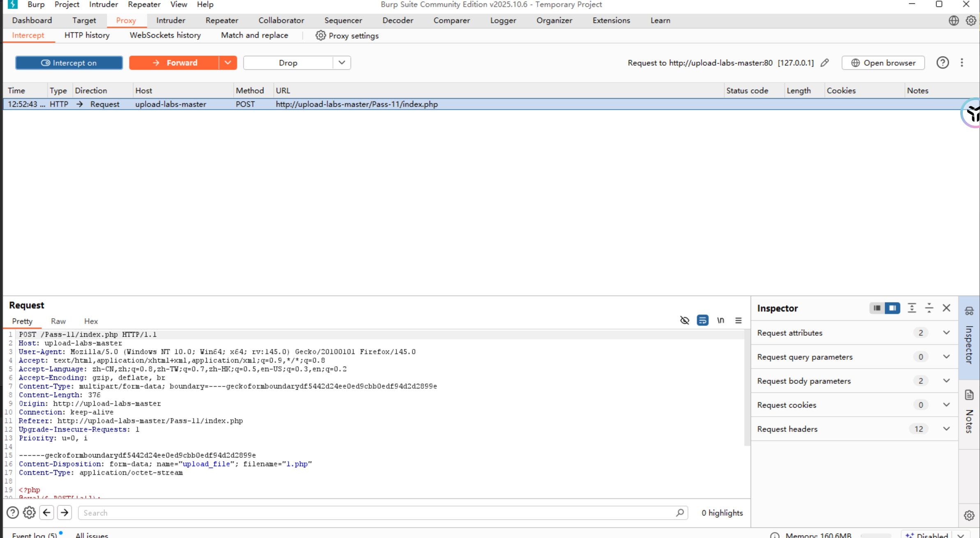
Task: Open Burp settings gear icon at top right
Action: point(971,20)
